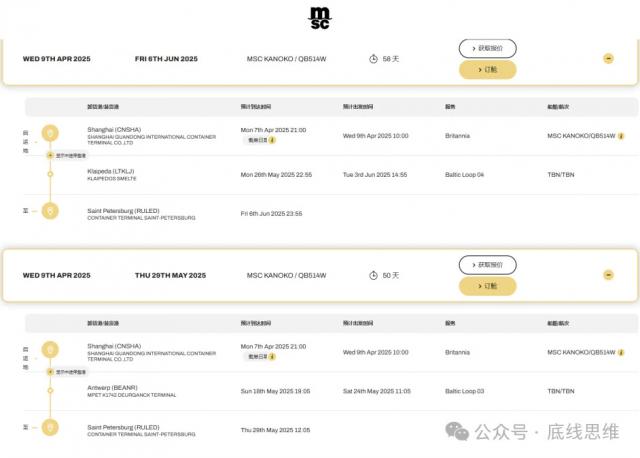Click the MSC logo at top
640x458 pixels.
[320, 18]
